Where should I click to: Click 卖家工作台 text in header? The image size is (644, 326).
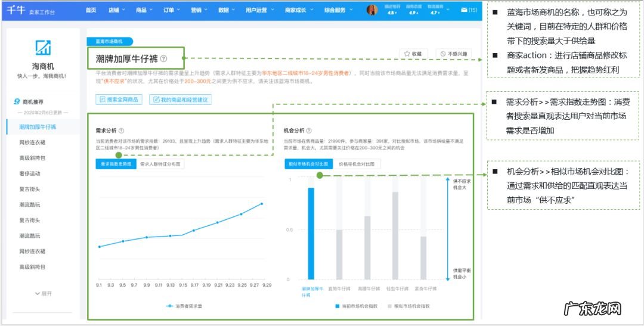pyautogui.click(x=42, y=13)
